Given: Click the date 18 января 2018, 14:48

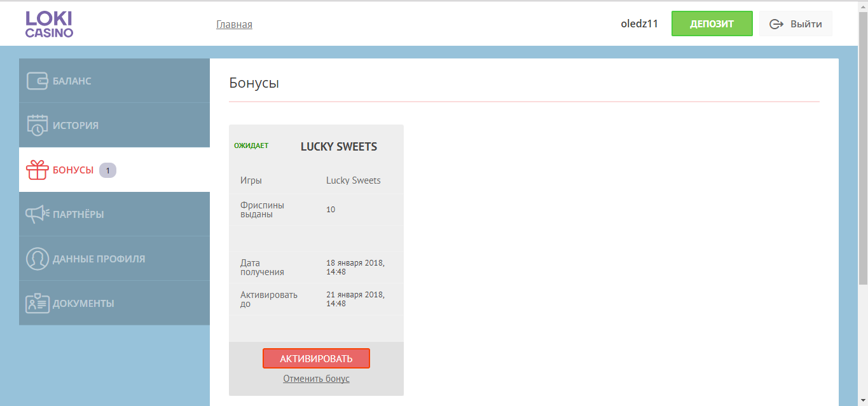Looking at the screenshot, I should point(355,267).
